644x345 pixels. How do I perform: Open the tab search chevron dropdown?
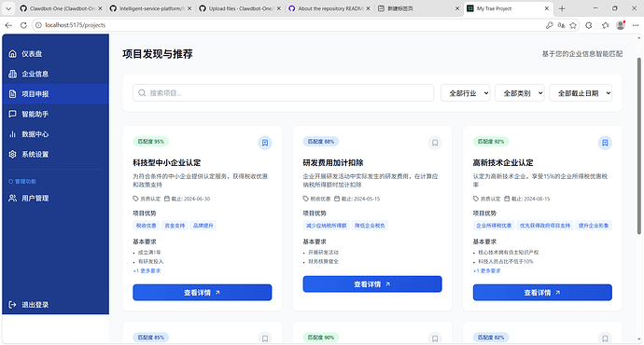click(x=8, y=8)
